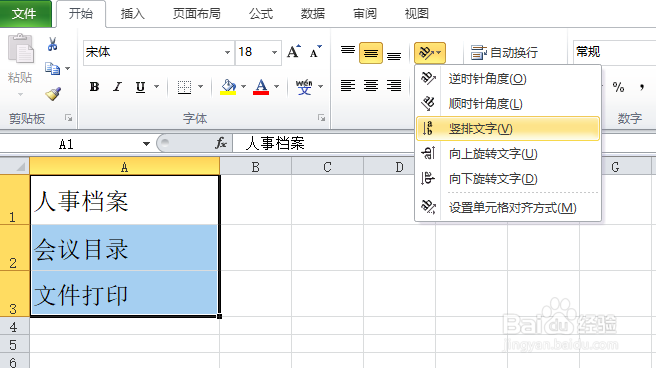Image resolution: width=656 pixels, height=368 pixels.
Task: Select row 2 header
Action: [x=15, y=248]
